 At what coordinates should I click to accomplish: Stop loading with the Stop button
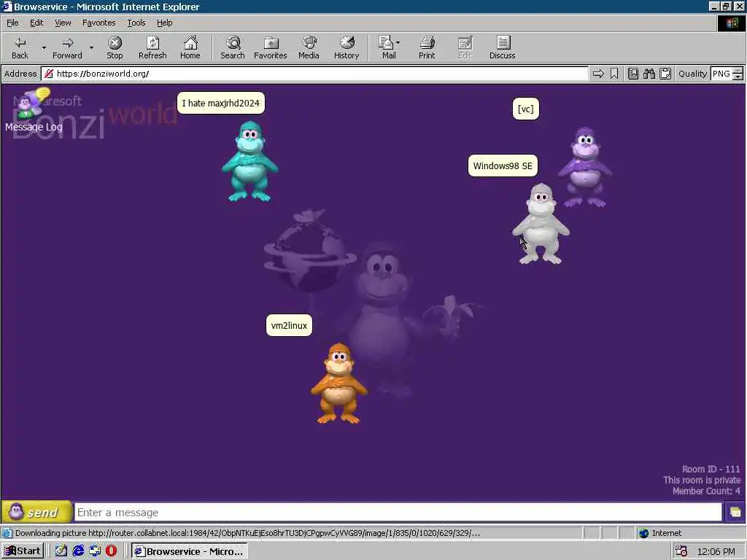tap(115, 47)
